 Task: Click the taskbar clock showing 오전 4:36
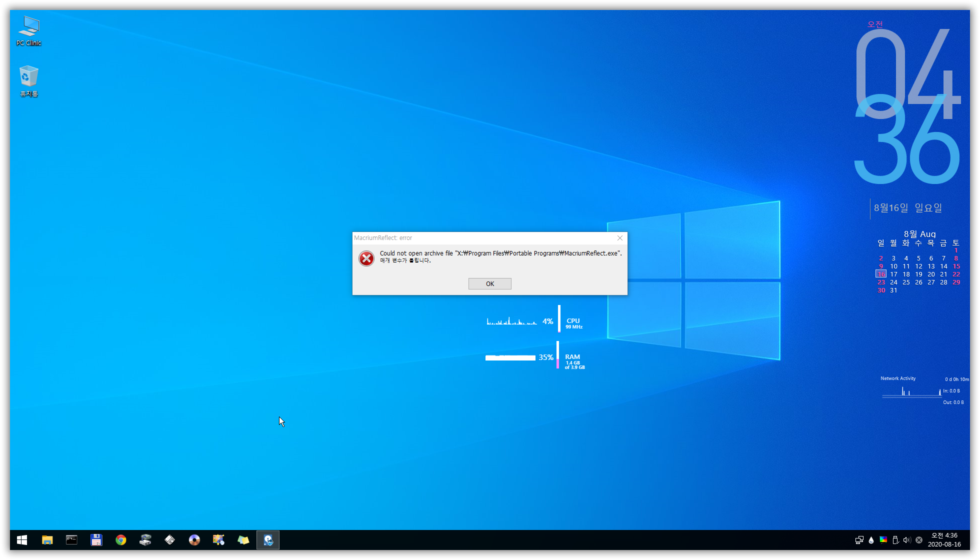click(944, 540)
